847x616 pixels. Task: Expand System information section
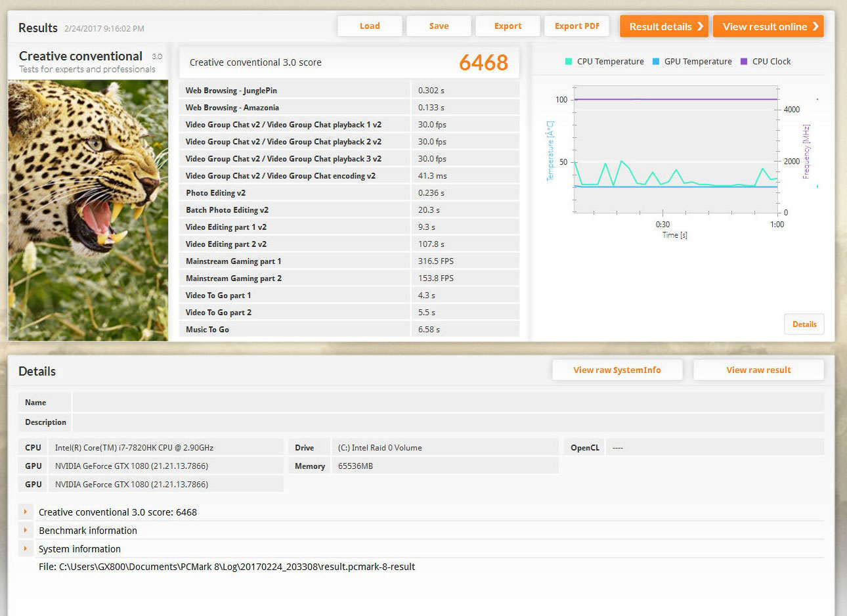[26, 548]
